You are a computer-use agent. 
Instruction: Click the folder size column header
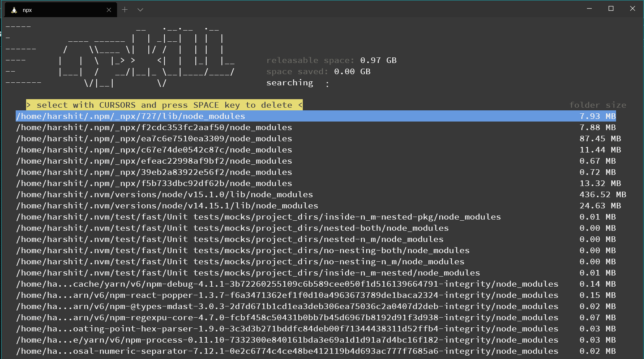598,105
